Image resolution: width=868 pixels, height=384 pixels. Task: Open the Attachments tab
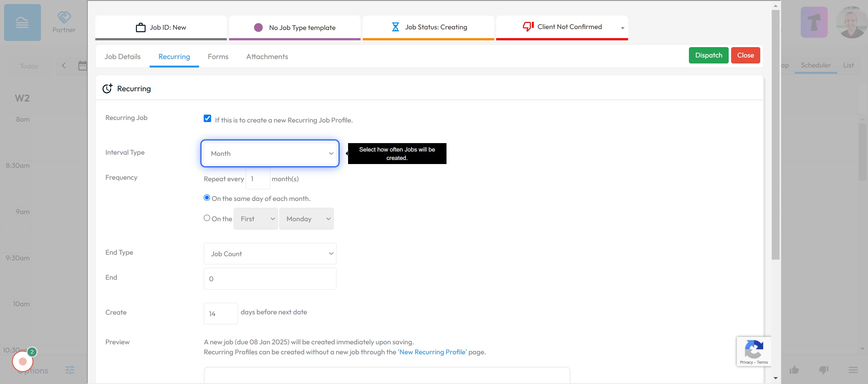267,57
